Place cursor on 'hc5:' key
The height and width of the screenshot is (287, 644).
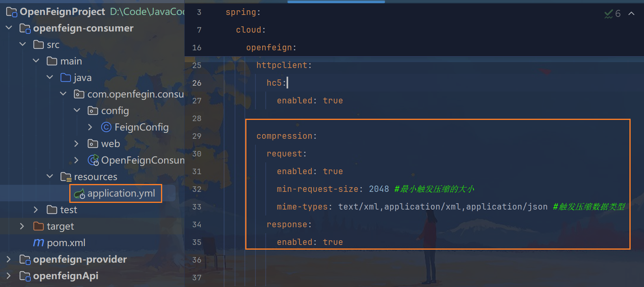[276, 83]
